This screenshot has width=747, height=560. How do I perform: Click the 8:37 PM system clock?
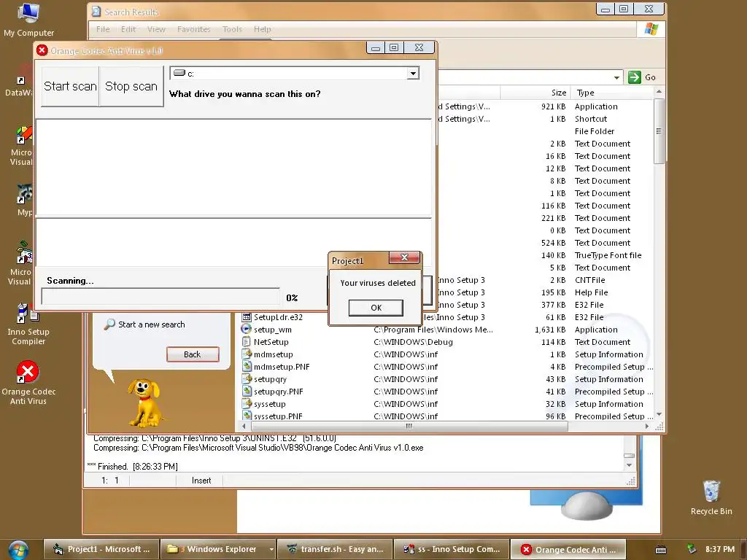(720, 549)
